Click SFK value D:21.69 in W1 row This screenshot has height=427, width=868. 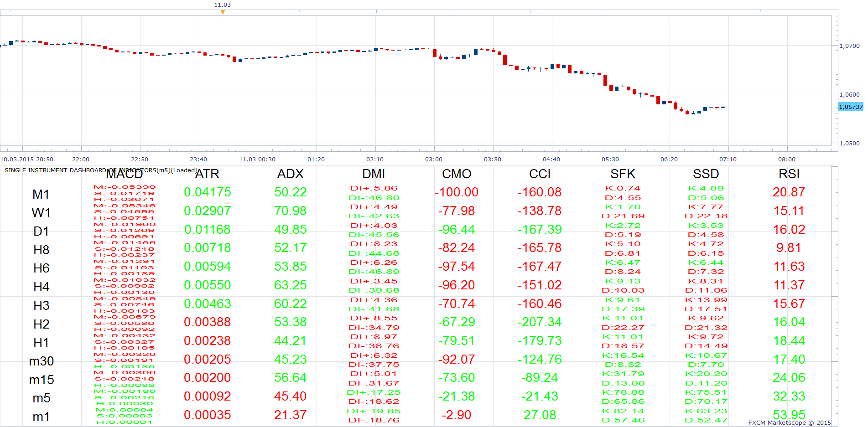[623, 216]
